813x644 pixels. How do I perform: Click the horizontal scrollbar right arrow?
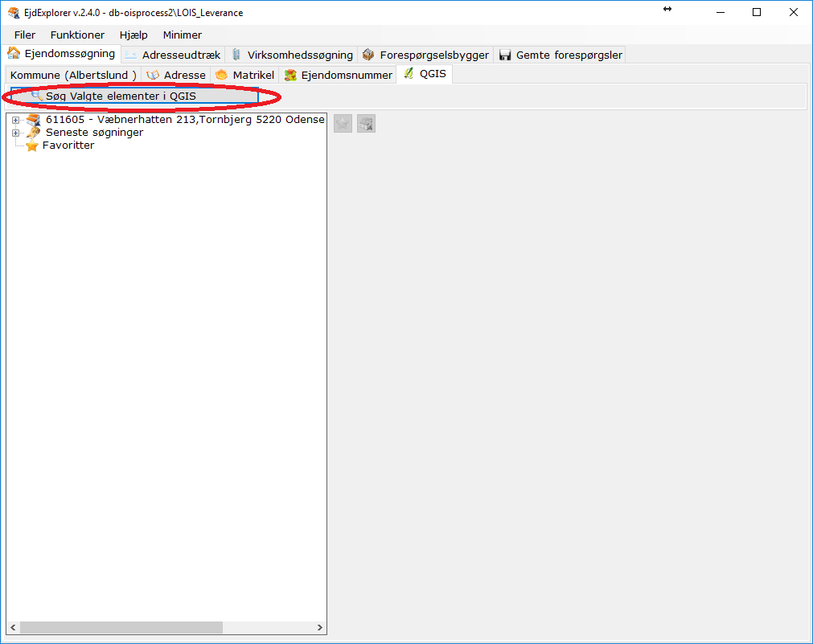point(320,627)
